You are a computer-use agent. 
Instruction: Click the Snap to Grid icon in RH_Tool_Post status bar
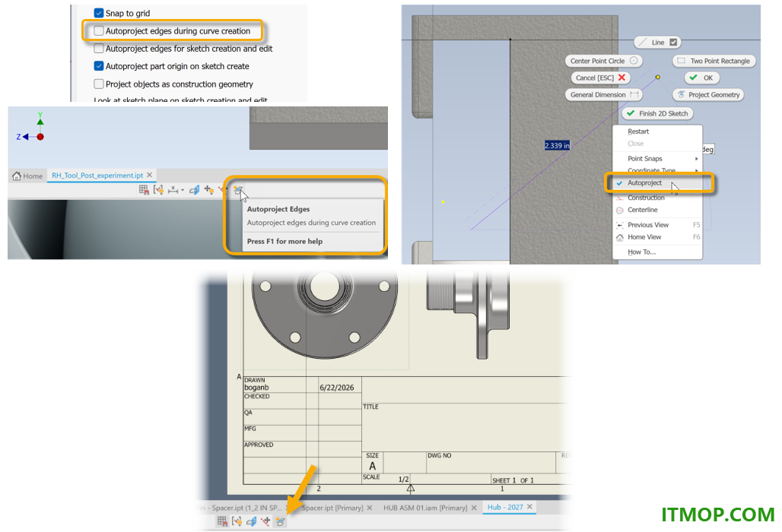point(144,190)
